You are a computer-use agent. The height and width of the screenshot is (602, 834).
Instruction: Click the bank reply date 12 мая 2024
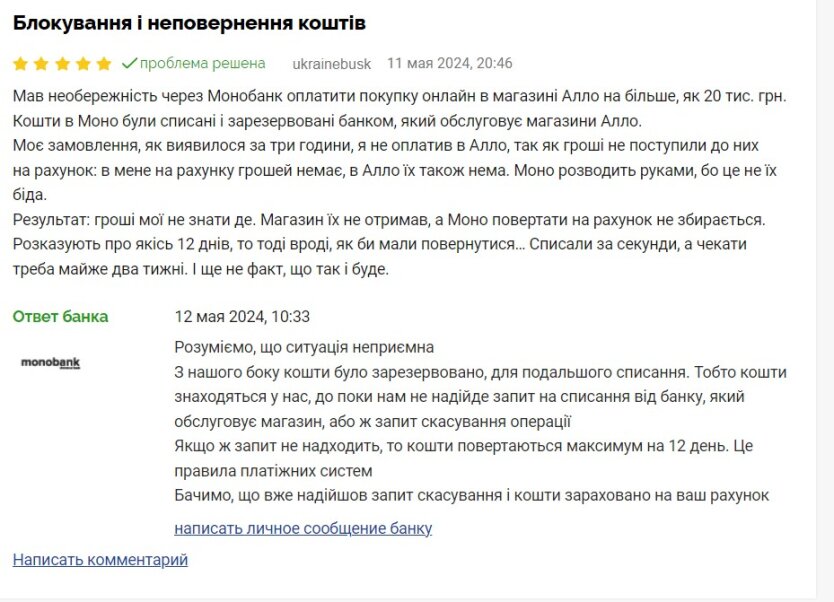pos(242,317)
